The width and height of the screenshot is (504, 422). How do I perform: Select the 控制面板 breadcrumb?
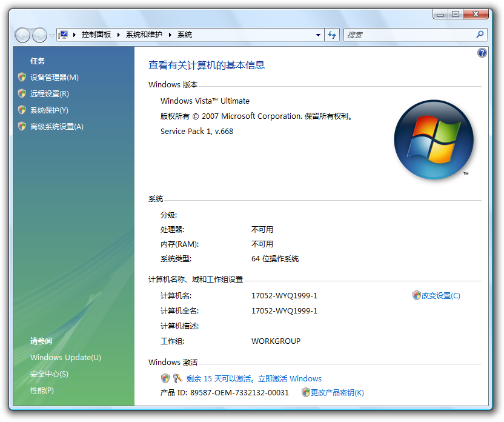(96, 35)
